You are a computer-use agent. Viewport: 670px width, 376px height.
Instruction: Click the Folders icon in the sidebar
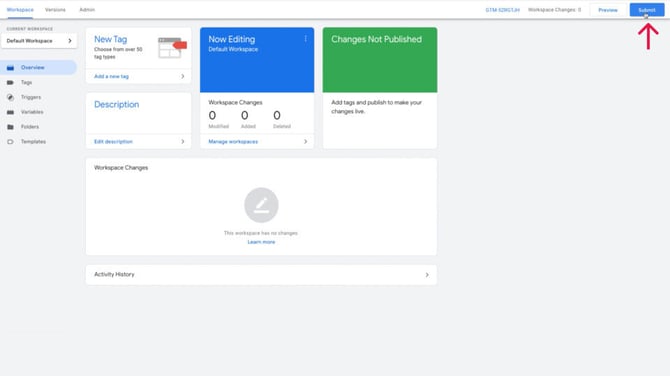pyautogui.click(x=10, y=127)
